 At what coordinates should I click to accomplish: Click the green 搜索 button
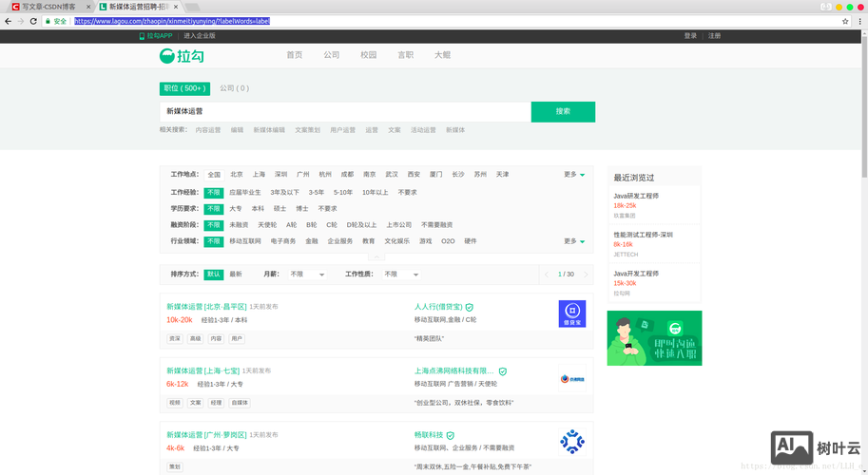coord(563,111)
